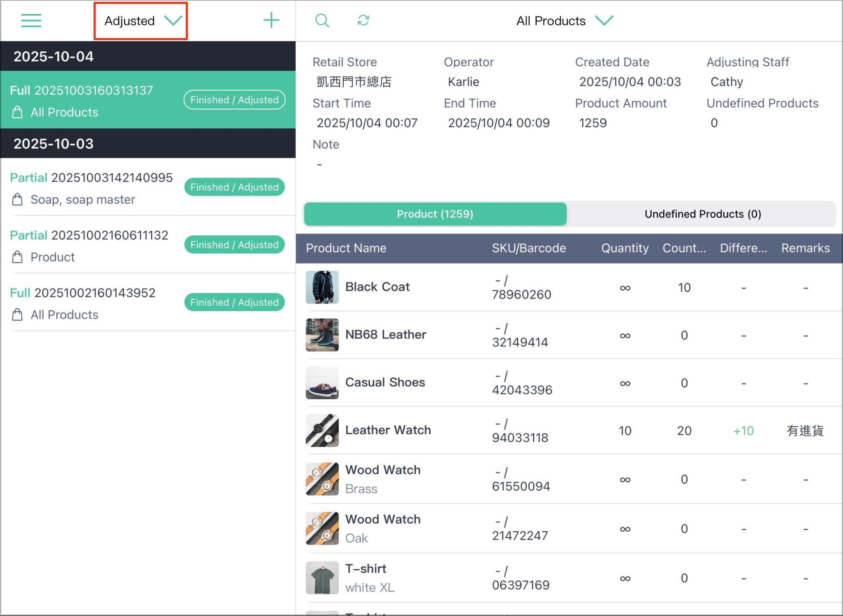Viewport: 843px width, 616px height.
Task: Expand the All Products filter dropdown
Action: click(565, 21)
